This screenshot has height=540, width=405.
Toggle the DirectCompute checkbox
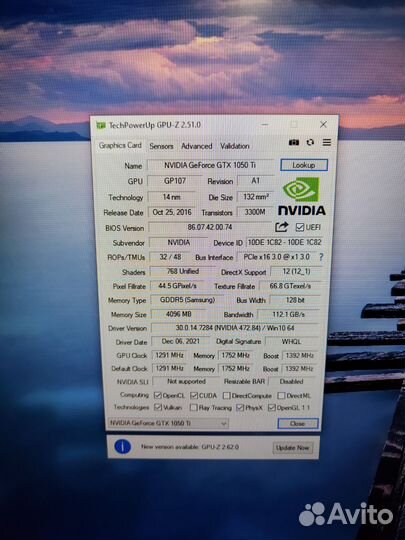tap(226, 396)
